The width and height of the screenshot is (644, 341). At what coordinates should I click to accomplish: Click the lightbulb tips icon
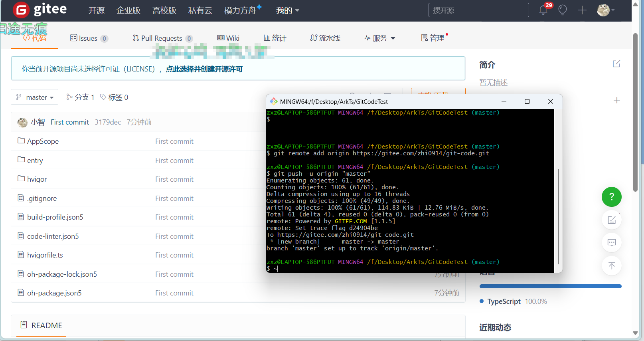[x=563, y=10]
